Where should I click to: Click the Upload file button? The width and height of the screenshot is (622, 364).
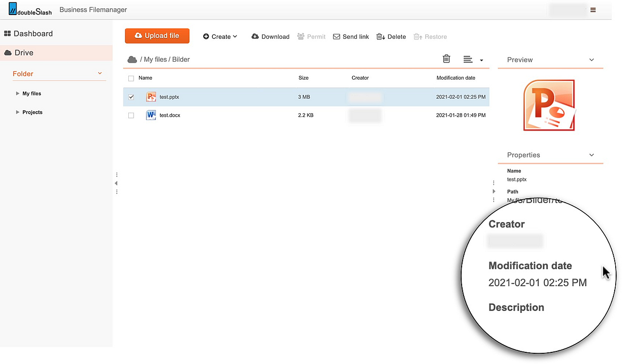point(157,36)
